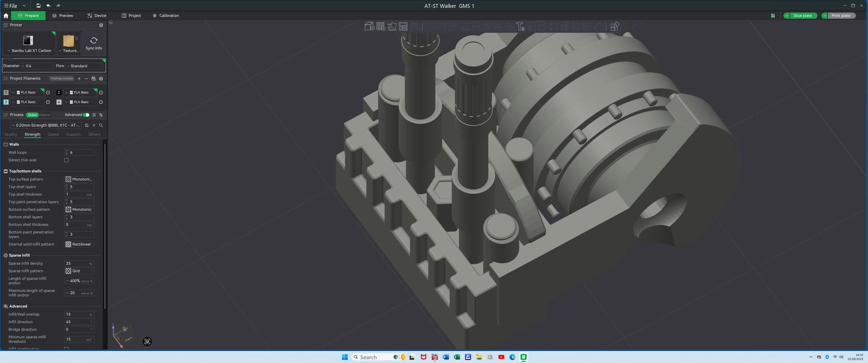Switch to the Preview tab

[x=62, y=16]
